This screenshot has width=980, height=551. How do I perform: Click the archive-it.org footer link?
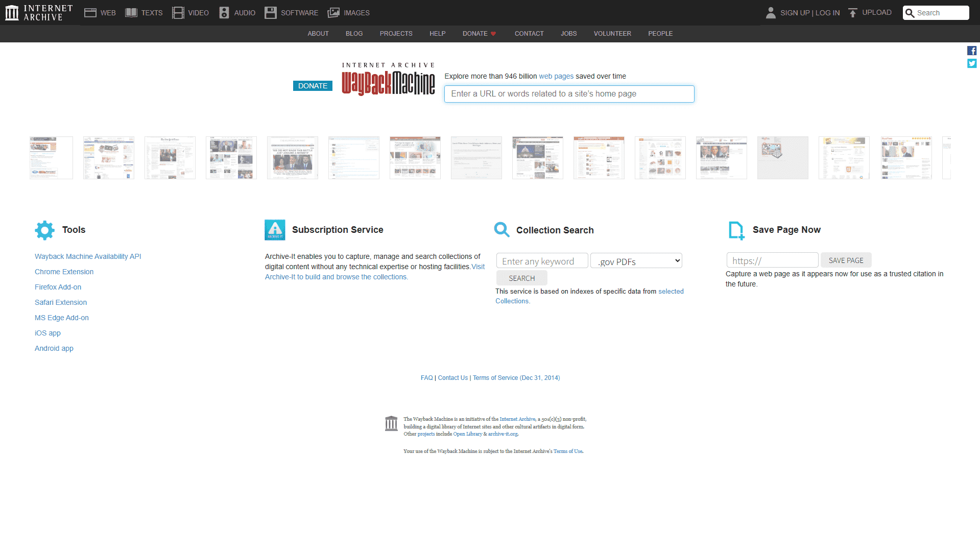tap(503, 434)
